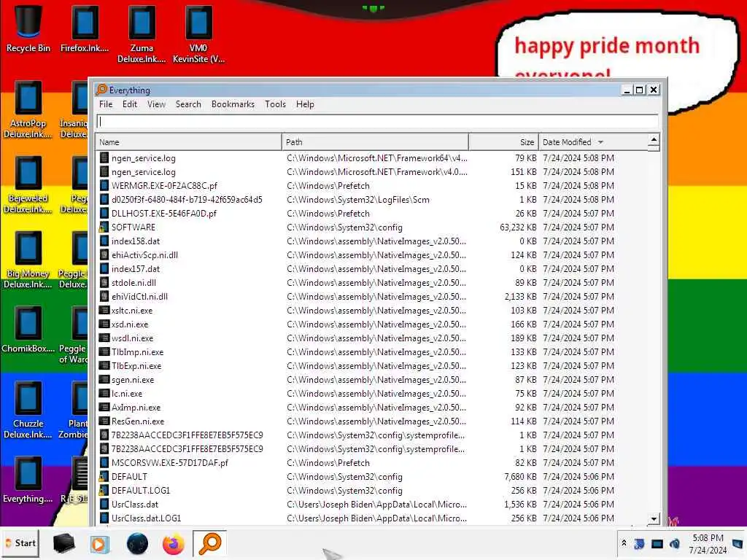This screenshot has width=747, height=560.
Task: Click the scrollbar down arrow in results
Action: pyautogui.click(x=654, y=519)
